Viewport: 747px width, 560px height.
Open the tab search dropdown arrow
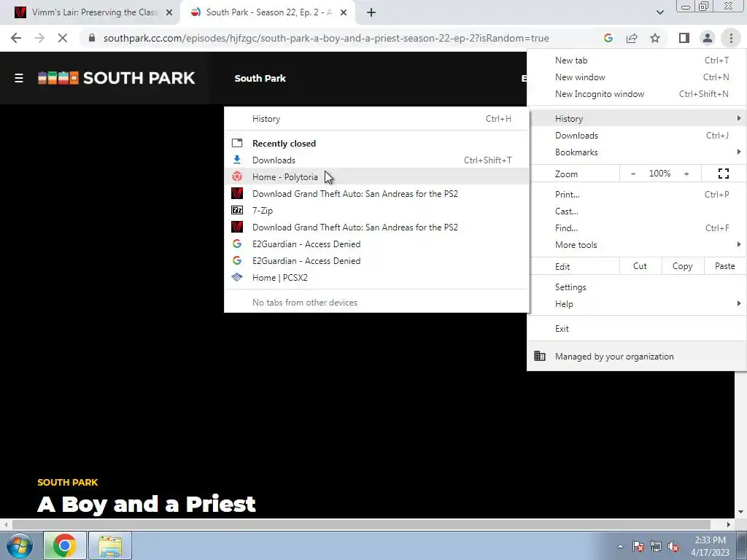tap(659, 12)
